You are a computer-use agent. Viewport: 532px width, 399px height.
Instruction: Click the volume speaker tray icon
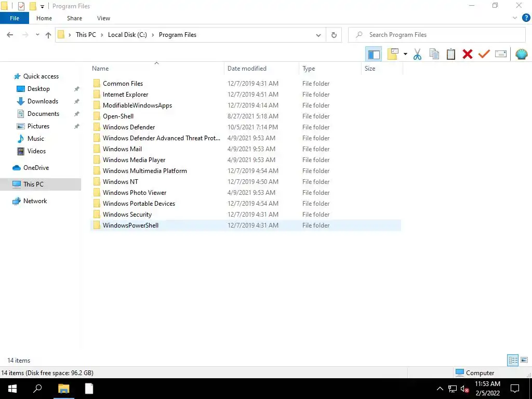point(464,389)
